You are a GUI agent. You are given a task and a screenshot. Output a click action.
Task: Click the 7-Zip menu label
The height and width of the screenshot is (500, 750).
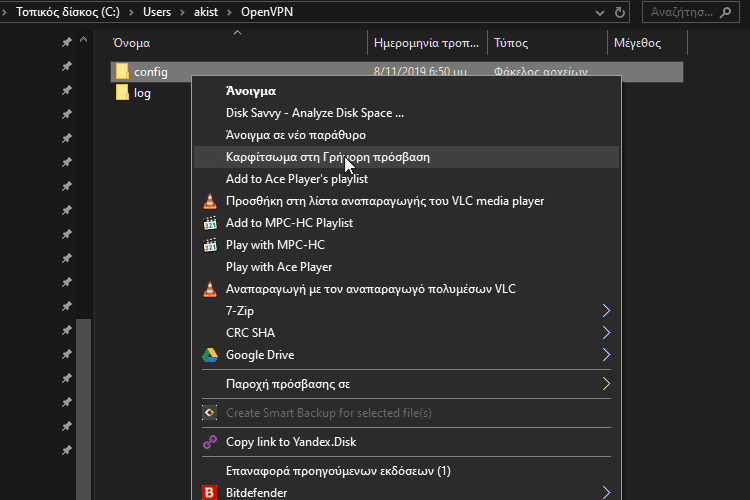[240, 311]
